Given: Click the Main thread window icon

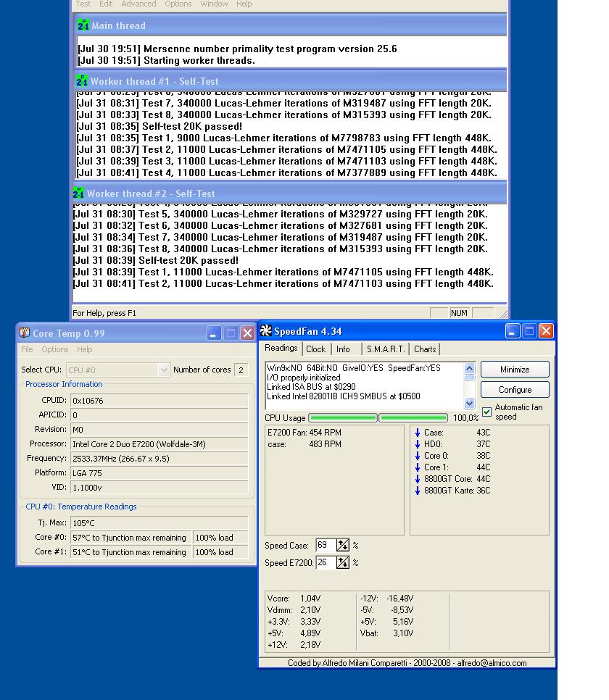Looking at the screenshot, I should (83, 25).
